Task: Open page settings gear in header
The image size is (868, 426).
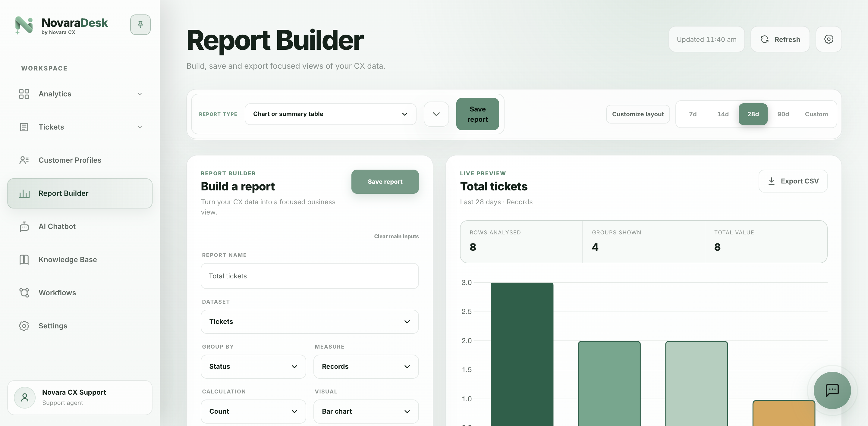Action: pyautogui.click(x=829, y=39)
